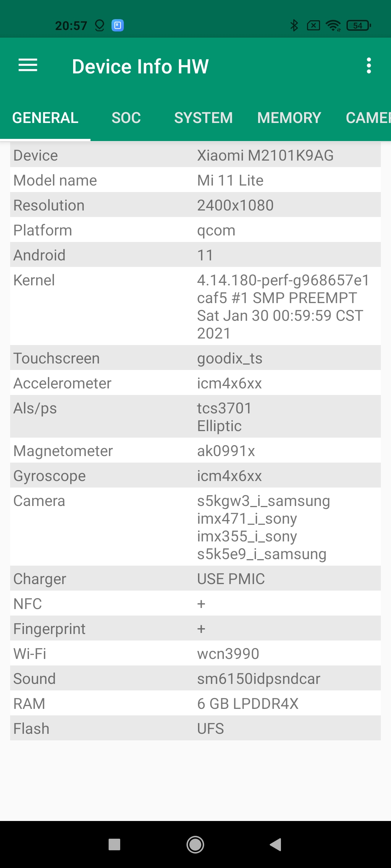Select the GENERAL tab
Viewport: 391px width, 868px height.
pos(45,118)
